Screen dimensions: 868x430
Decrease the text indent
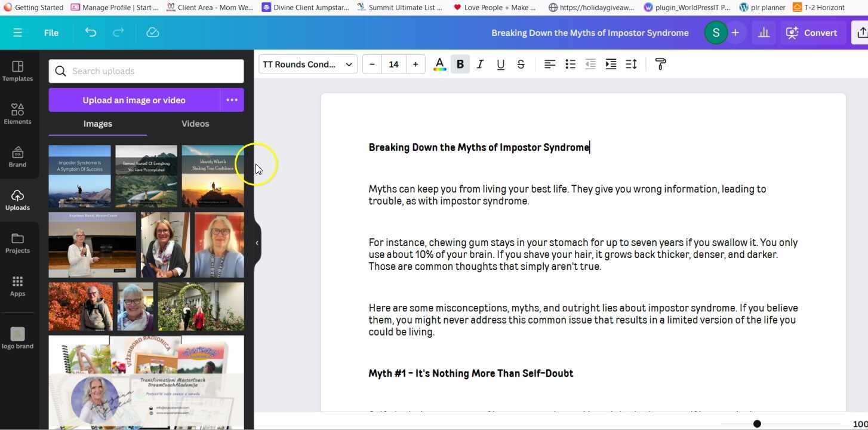[x=590, y=64]
